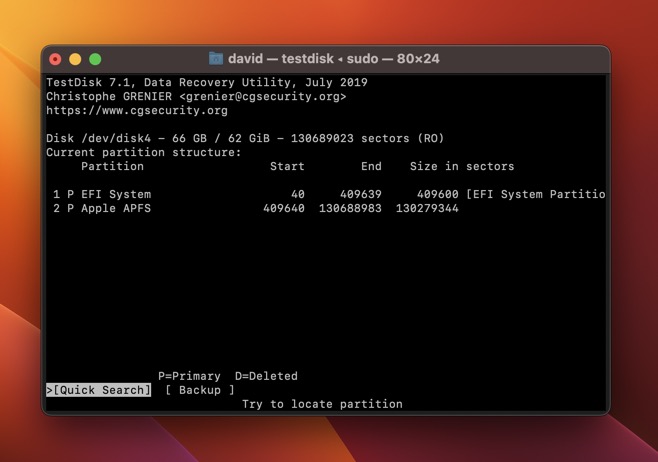Click the 'Current partition structure:' text
This screenshot has width=658, height=462.
click(144, 152)
